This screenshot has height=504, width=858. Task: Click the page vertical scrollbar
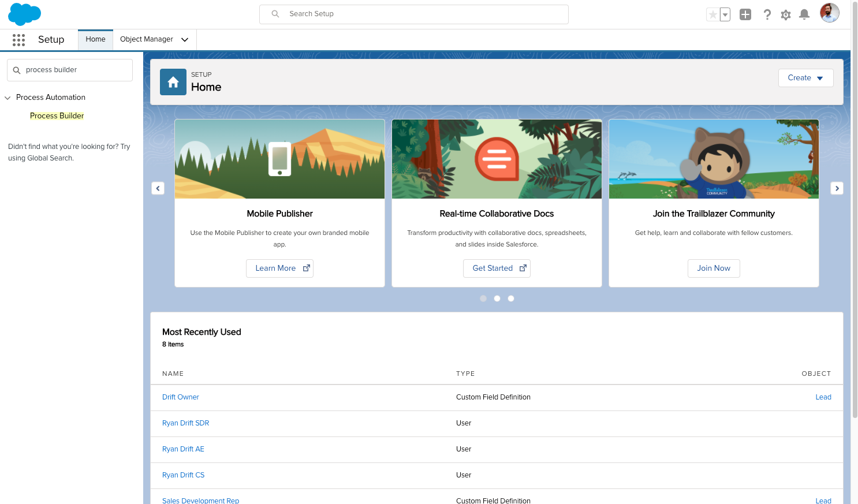pyautogui.click(x=855, y=209)
